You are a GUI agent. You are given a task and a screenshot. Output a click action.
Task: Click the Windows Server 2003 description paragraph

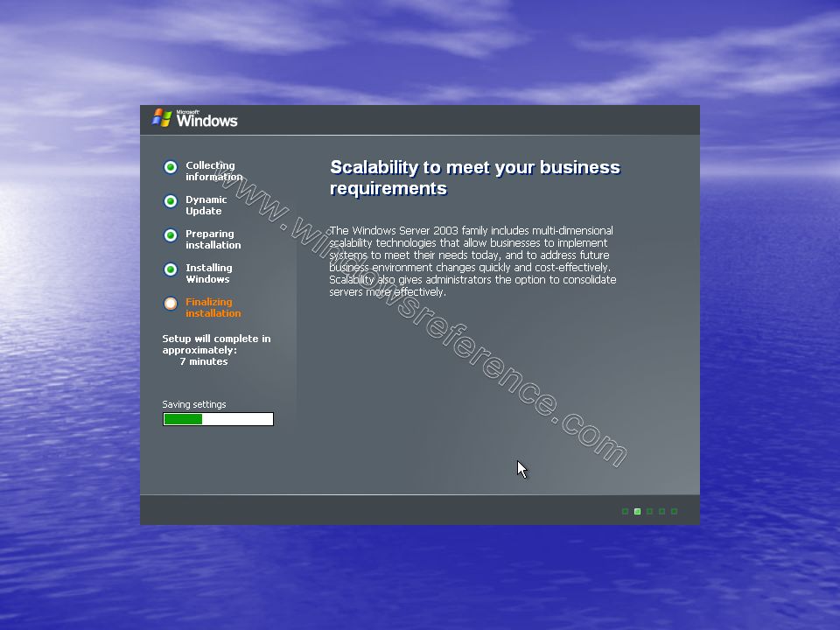[472, 261]
